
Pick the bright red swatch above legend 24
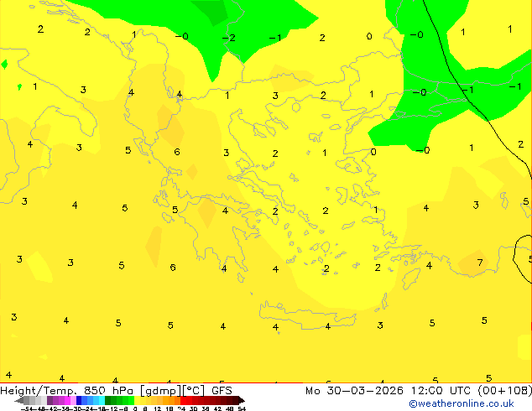183,401
